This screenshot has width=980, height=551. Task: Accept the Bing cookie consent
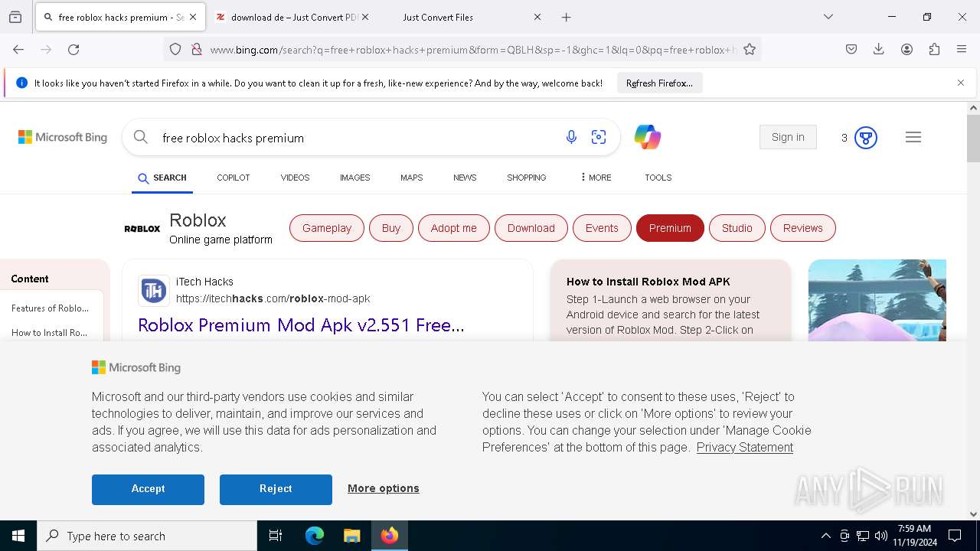pos(148,489)
